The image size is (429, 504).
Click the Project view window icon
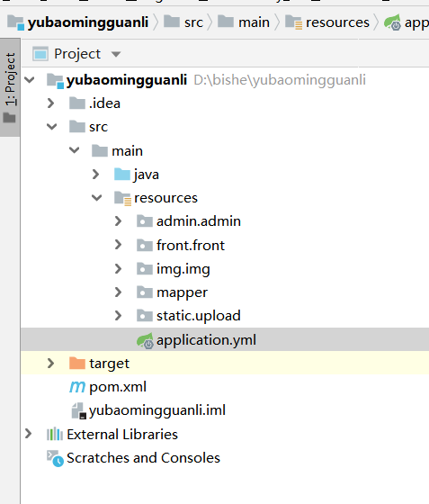click(x=40, y=54)
